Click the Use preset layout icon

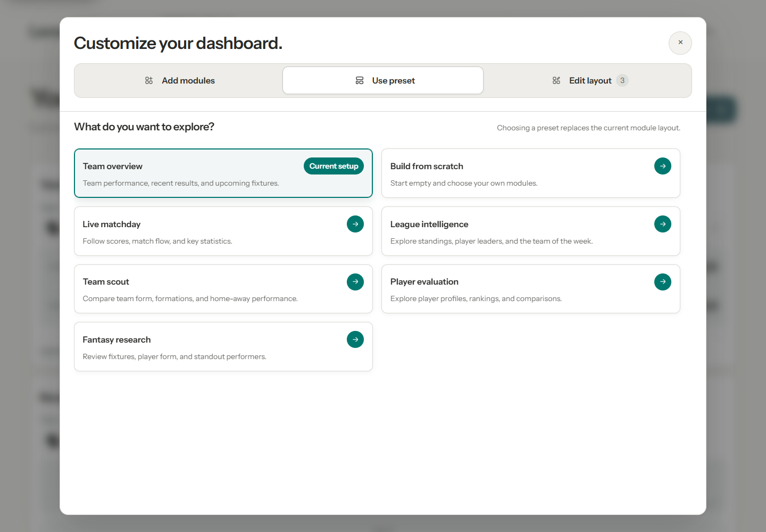(x=360, y=80)
